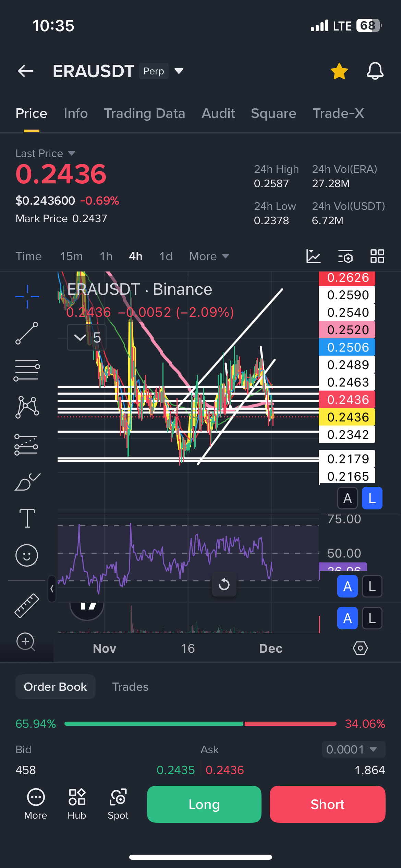Switch to the Trades tab
The width and height of the screenshot is (401, 868).
click(130, 687)
